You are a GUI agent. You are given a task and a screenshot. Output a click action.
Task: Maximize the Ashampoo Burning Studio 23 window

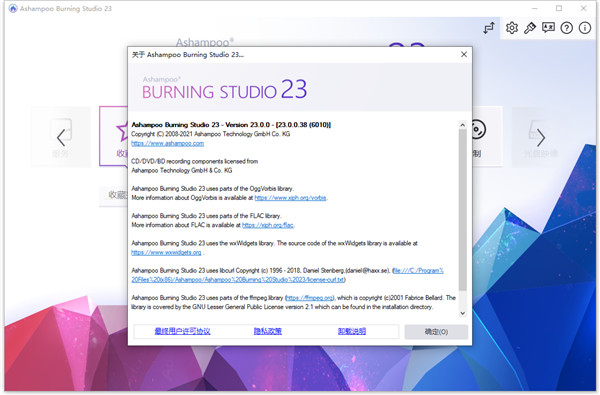(559, 8)
